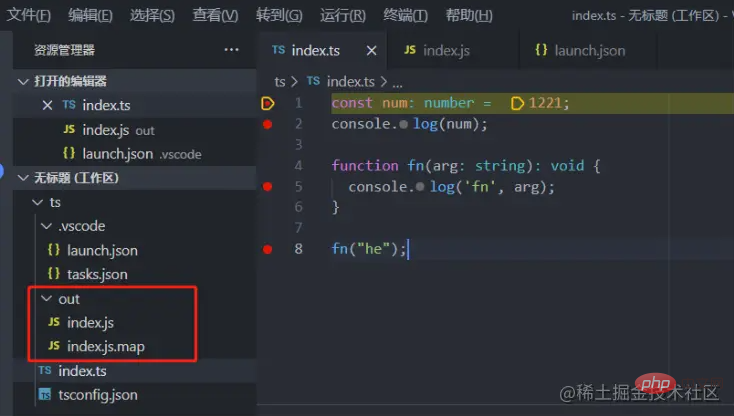Close index.ts in open editors list
Image resolution: width=734 pixels, height=416 pixels.
coord(47,105)
